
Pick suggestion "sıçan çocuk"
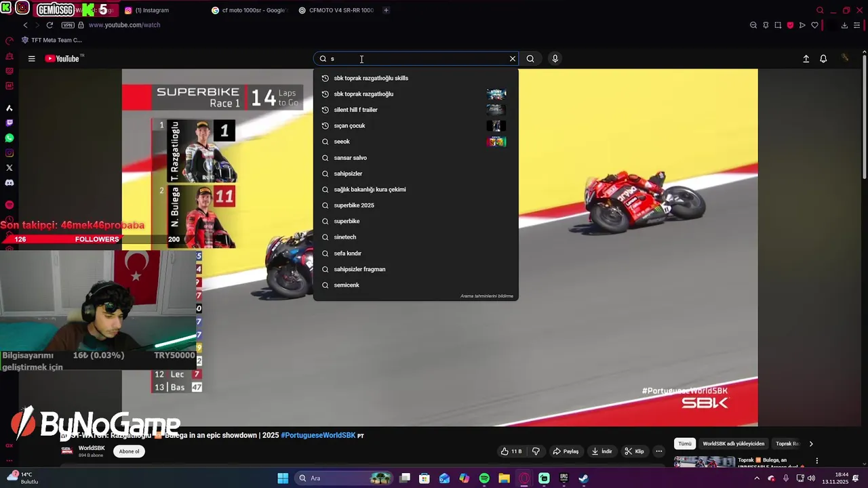point(416,125)
